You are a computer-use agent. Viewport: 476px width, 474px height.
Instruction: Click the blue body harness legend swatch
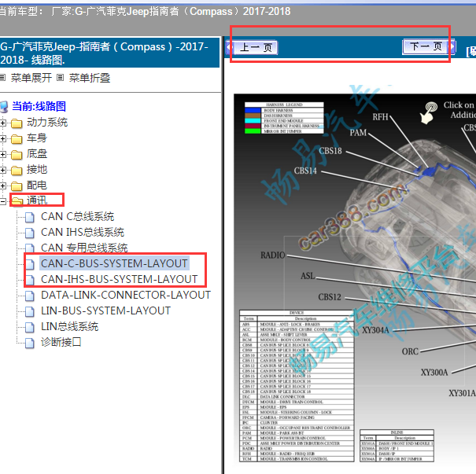(x=253, y=110)
